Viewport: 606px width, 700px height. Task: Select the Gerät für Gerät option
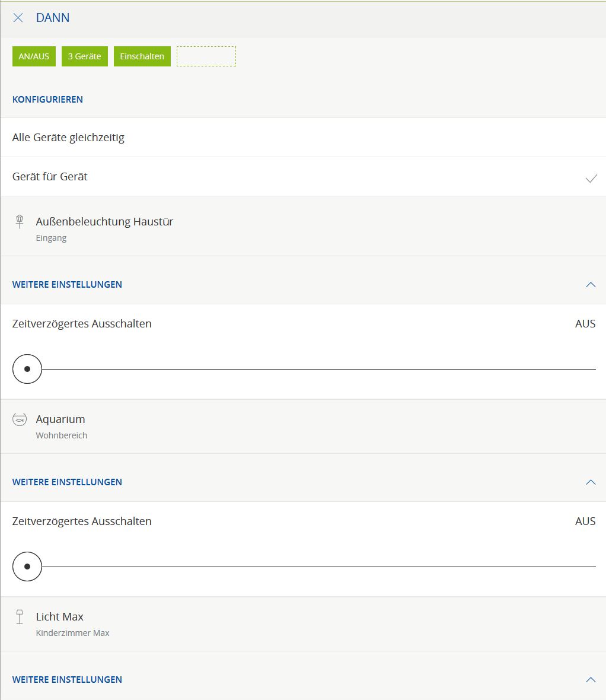click(x=50, y=177)
